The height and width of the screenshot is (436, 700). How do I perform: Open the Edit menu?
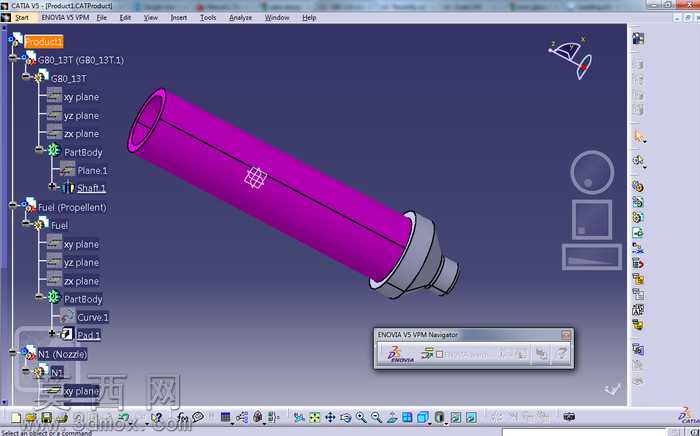(x=125, y=17)
